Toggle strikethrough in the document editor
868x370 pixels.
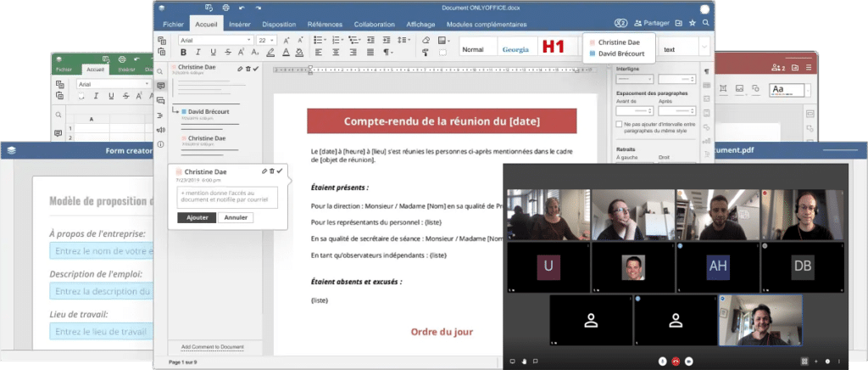click(227, 53)
